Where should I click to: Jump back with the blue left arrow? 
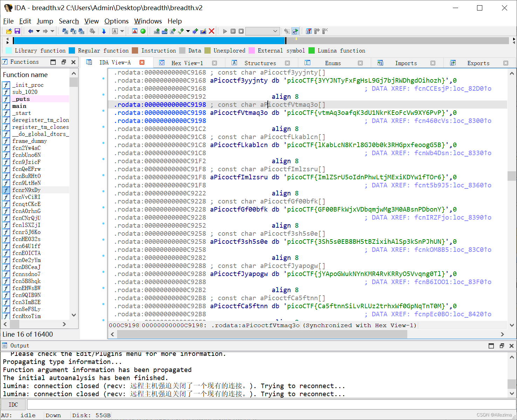(x=30, y=31)
